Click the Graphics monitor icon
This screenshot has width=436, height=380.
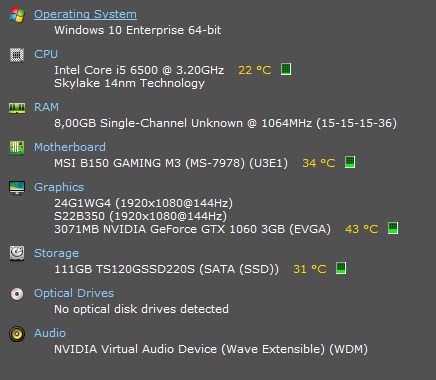[x=17, y=188]
